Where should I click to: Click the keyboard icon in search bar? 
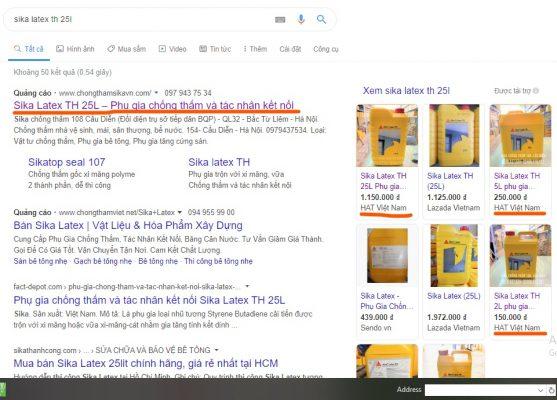280,20
